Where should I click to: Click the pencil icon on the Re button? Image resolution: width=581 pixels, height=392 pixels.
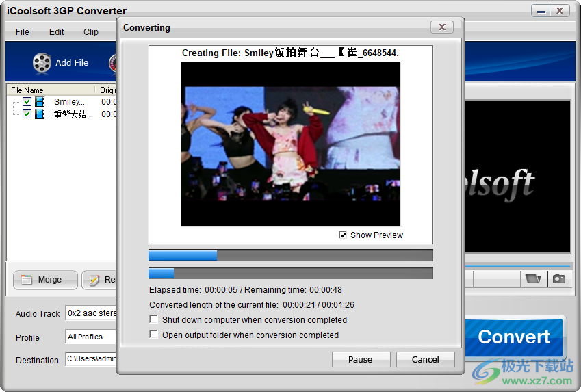[94, 280]
